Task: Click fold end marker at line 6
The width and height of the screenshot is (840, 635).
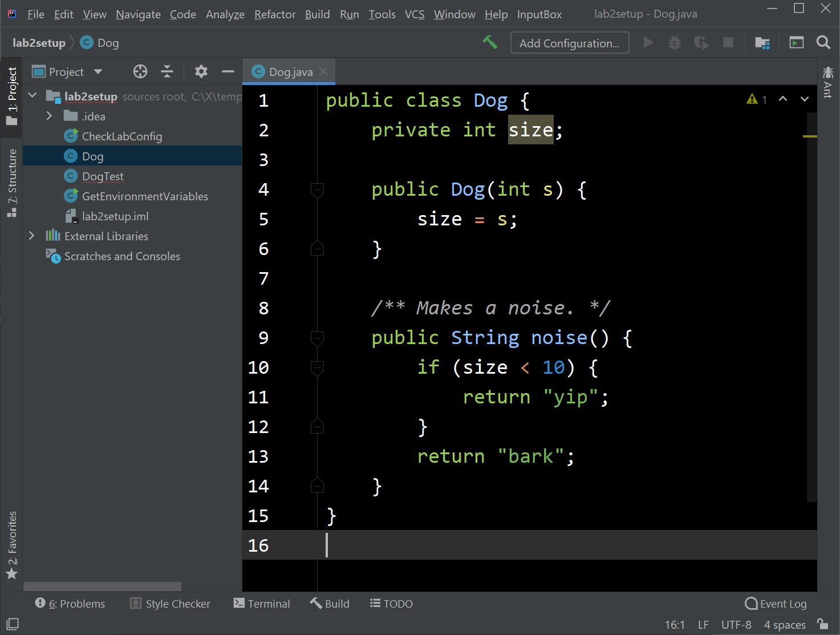Action: pyautogui.click(x=317, y=248)
